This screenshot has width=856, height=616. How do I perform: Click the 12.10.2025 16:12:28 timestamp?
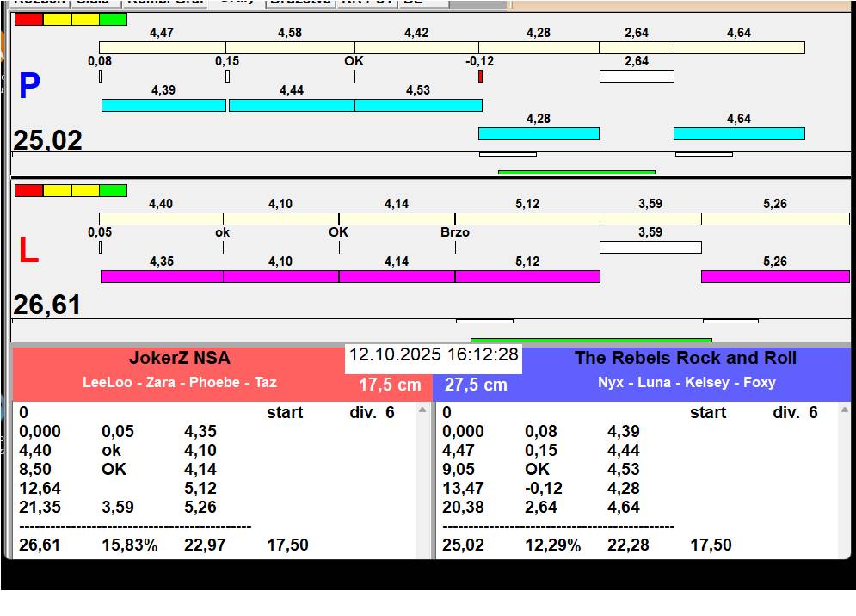click(x=434, y=355)
